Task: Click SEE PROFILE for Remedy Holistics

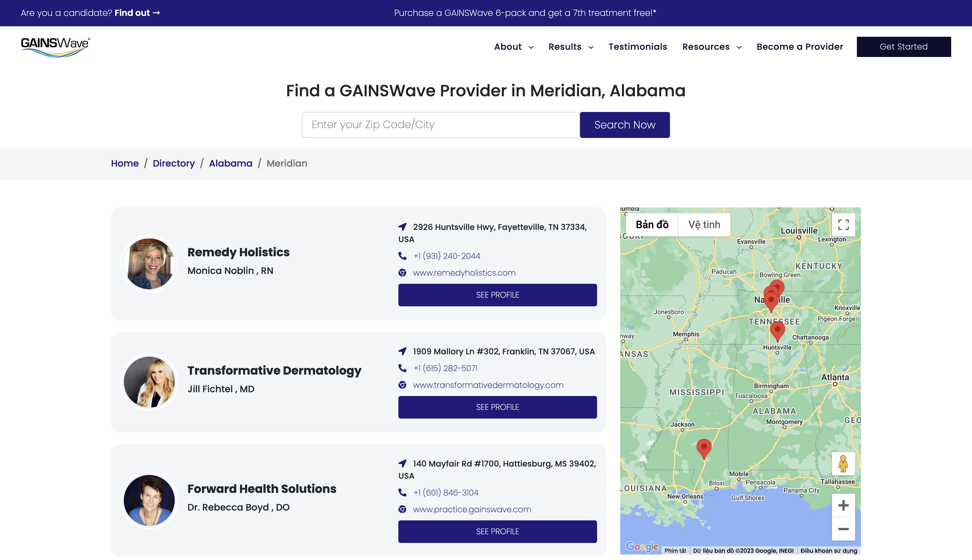Action: [497, 295]
